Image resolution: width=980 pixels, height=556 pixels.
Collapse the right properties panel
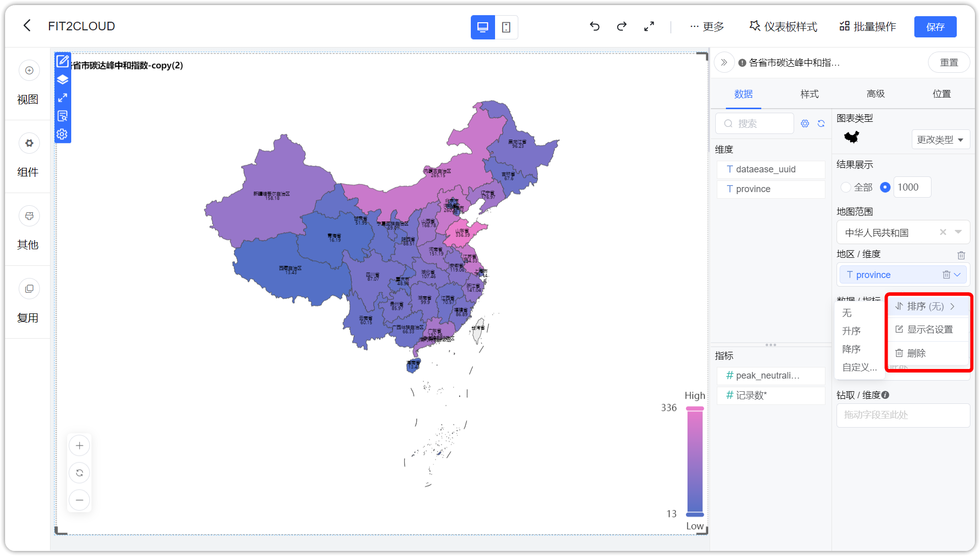coord(724,63)
